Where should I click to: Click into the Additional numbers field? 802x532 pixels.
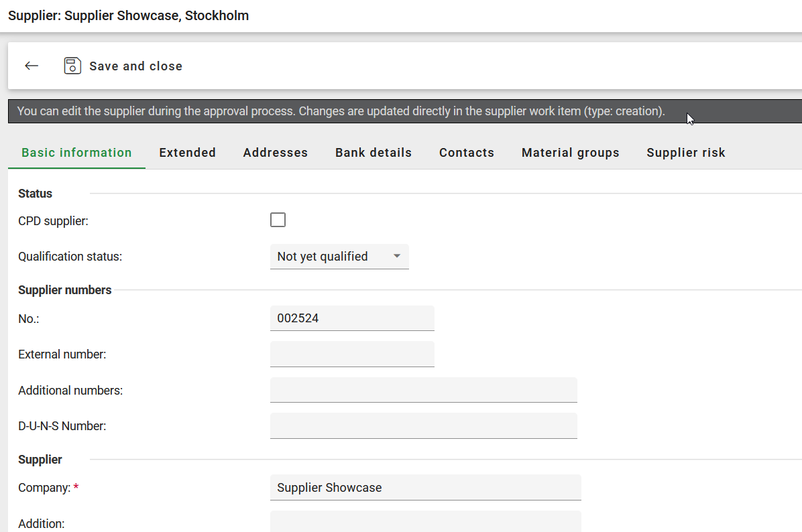click(423, 390)
